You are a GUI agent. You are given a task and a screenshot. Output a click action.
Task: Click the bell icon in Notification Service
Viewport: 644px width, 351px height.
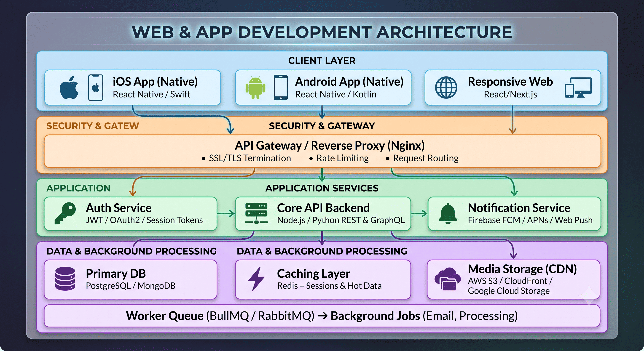pyautogui.click(x=448, y=213)
